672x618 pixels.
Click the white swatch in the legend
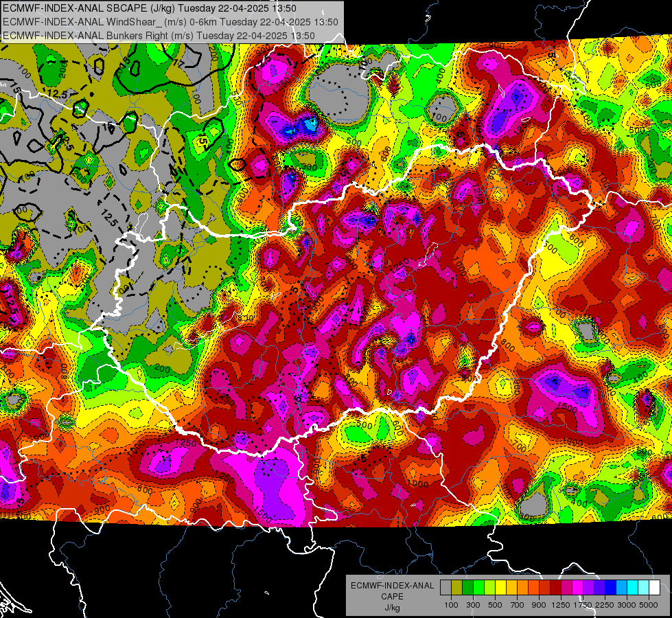pos(654,587)
